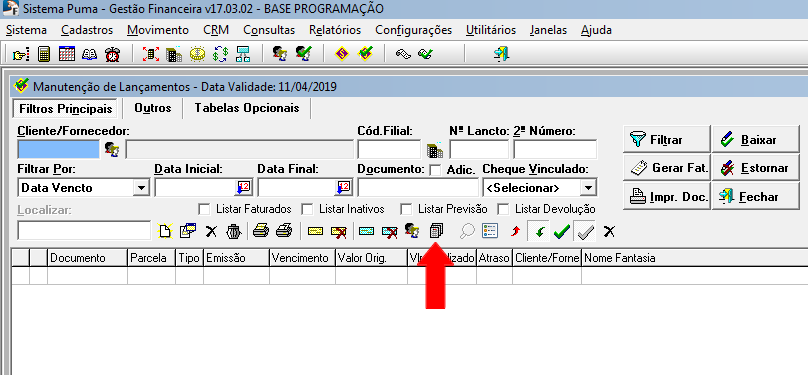Click the Gerar Fat. button
Screen dimensions: 808x375
pyautogui.click(x=666, y=167)
